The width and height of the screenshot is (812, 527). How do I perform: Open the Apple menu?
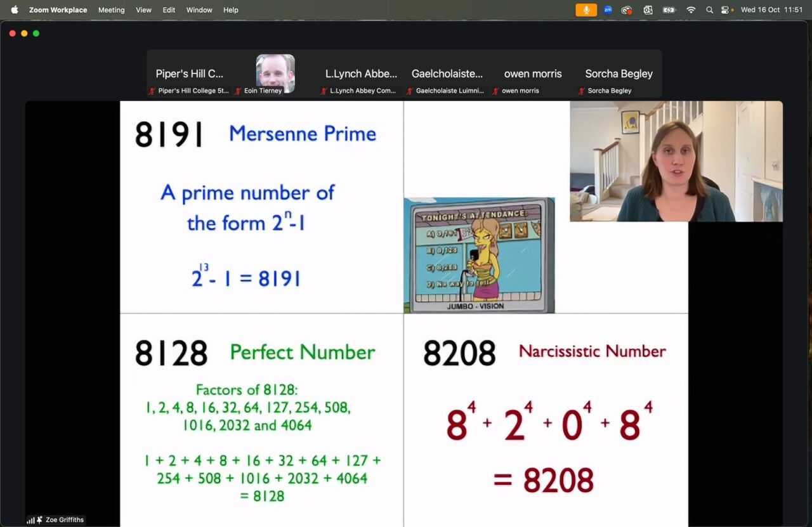pos(15,10)
